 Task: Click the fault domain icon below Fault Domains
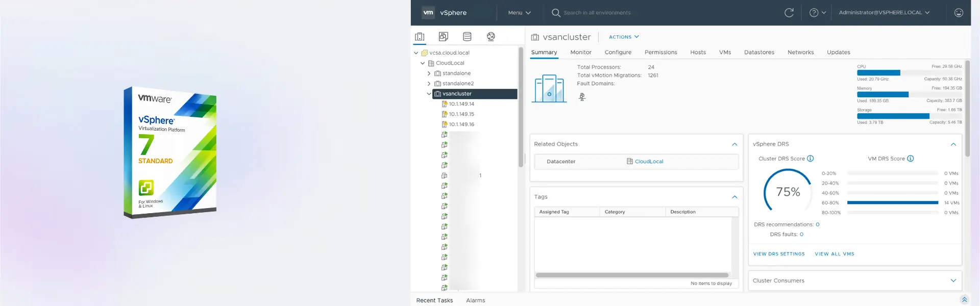(x=582, y=97)
